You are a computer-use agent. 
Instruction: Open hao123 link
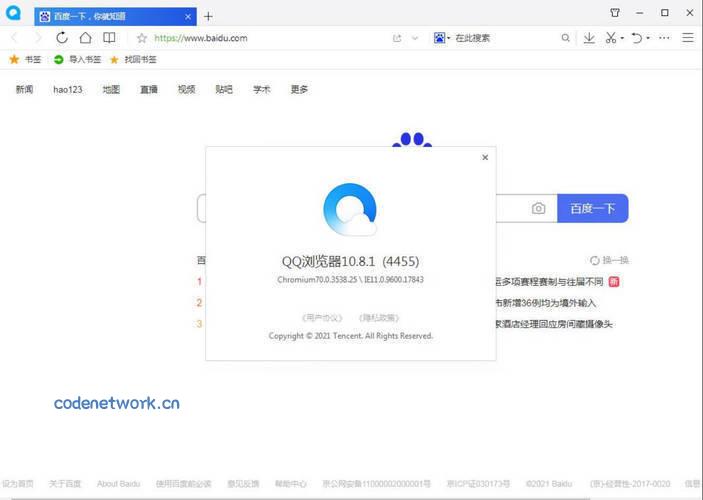pyautogui.click(x=68, y=89)
